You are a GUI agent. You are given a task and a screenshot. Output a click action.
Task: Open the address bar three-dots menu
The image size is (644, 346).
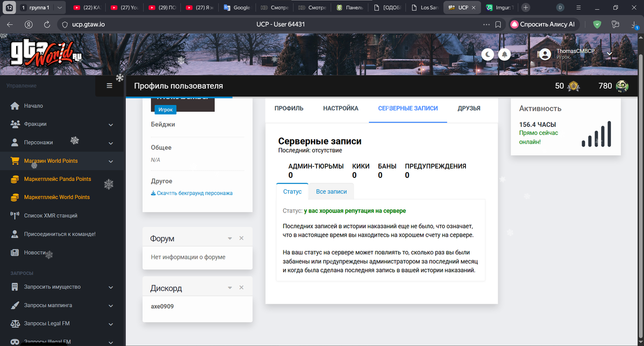pos(486,24)
